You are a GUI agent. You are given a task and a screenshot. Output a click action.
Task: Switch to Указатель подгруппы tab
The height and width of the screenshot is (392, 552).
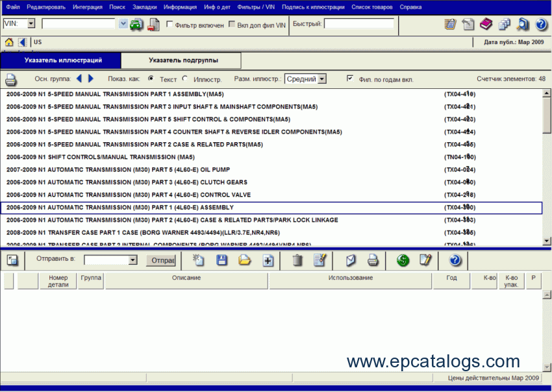[x=183, y=60]
